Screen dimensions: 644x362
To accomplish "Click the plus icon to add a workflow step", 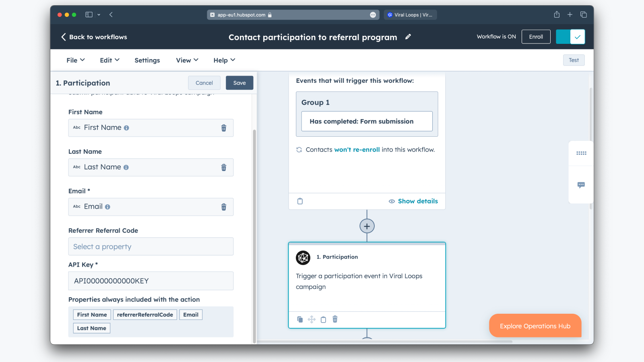I will click(x=367, y=226).
